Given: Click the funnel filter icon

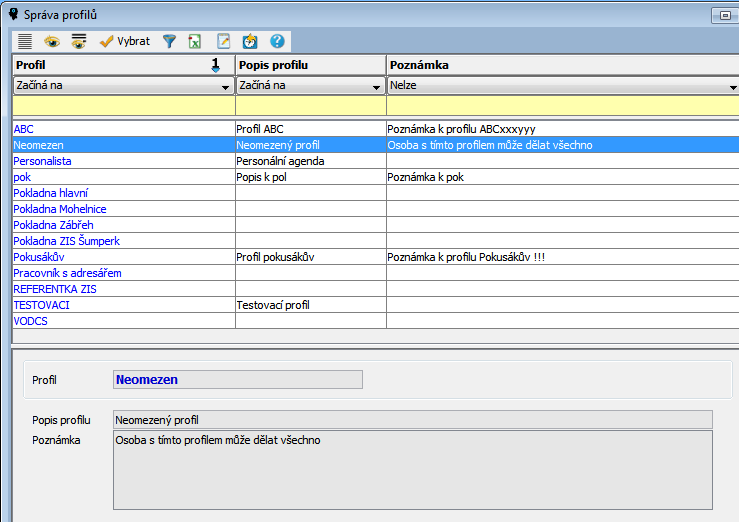Looking at the screenshot, I should 169,41.
